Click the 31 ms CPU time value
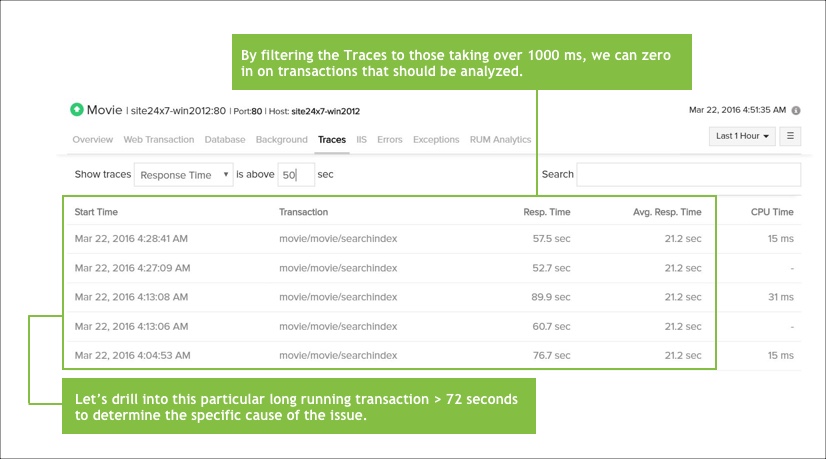Image resolution: width=826 pixels, height=459 pixels. (x=781, y=297)
